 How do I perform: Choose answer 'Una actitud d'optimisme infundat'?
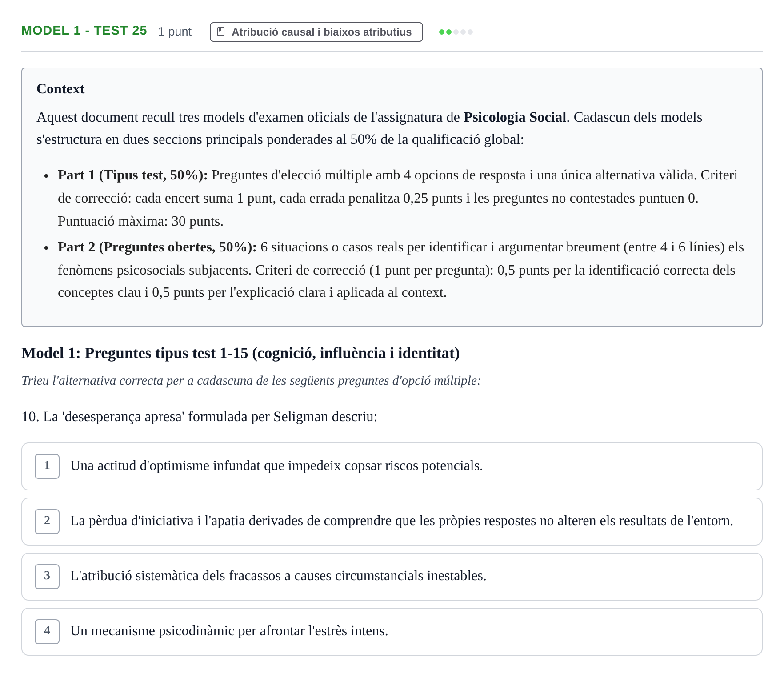point(392,466)
